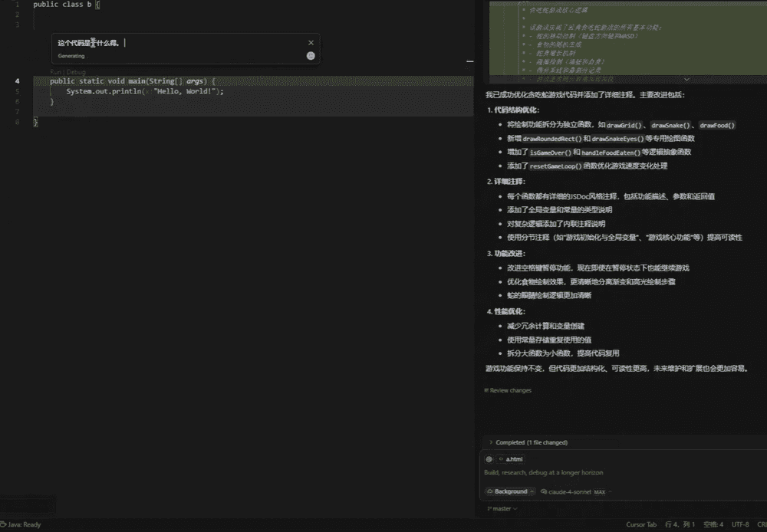The width and height of the screenshot is (767, 532).
Task: Click the Run code lens link
Action: coord(55,72)
